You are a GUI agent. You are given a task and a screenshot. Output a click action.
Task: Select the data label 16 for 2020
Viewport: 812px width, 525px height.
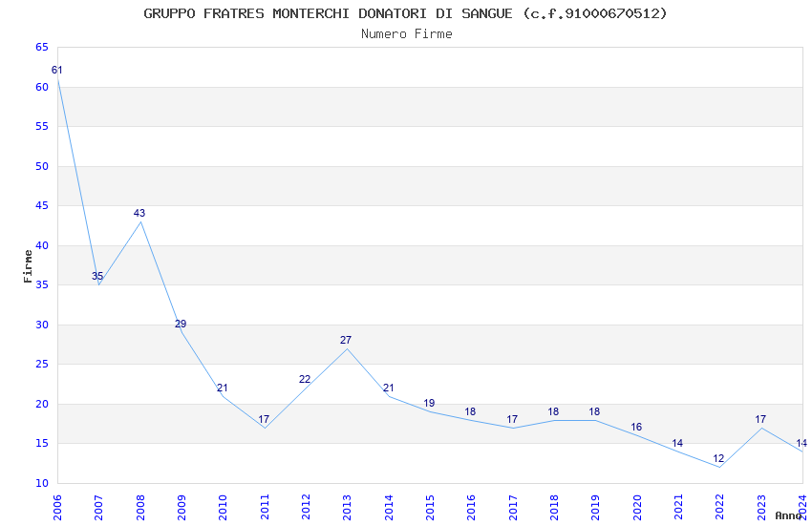(x=636, y=428)
